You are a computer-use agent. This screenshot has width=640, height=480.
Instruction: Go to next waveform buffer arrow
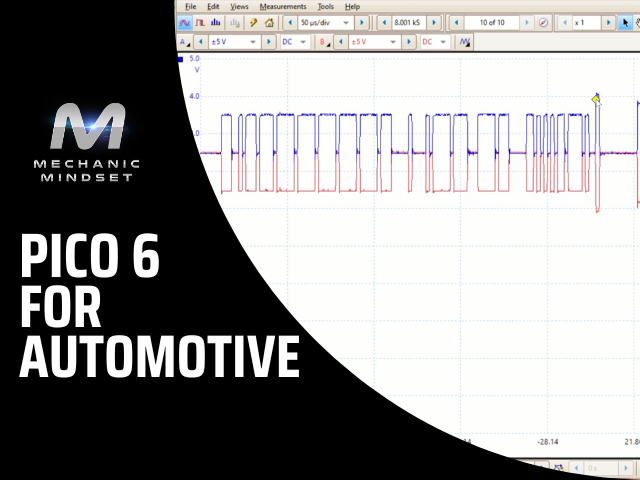[527, 22]
